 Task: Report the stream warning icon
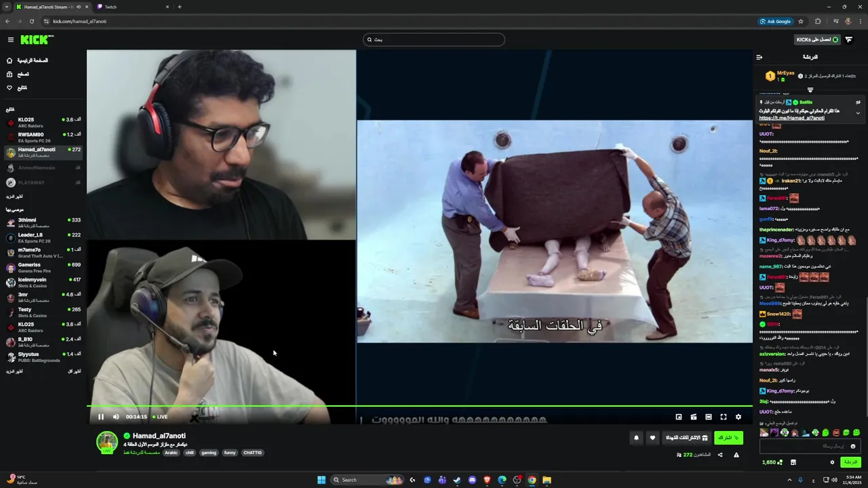(x=736, y=455)
